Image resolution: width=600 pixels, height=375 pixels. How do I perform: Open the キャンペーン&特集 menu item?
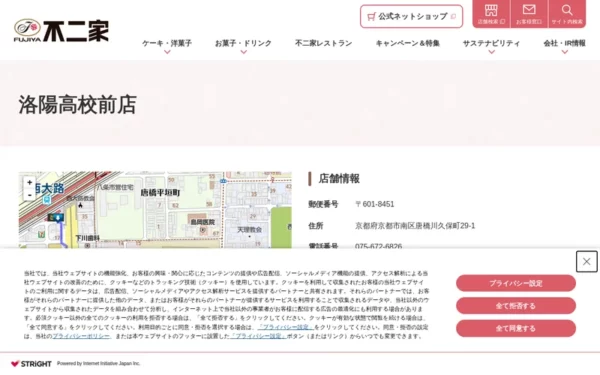(x=408, y=43)
